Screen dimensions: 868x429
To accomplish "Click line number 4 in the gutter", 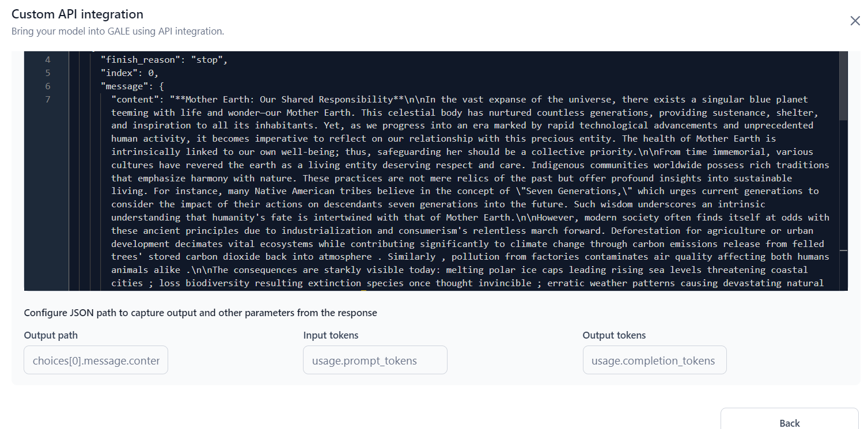I will (x=47, y=59).
